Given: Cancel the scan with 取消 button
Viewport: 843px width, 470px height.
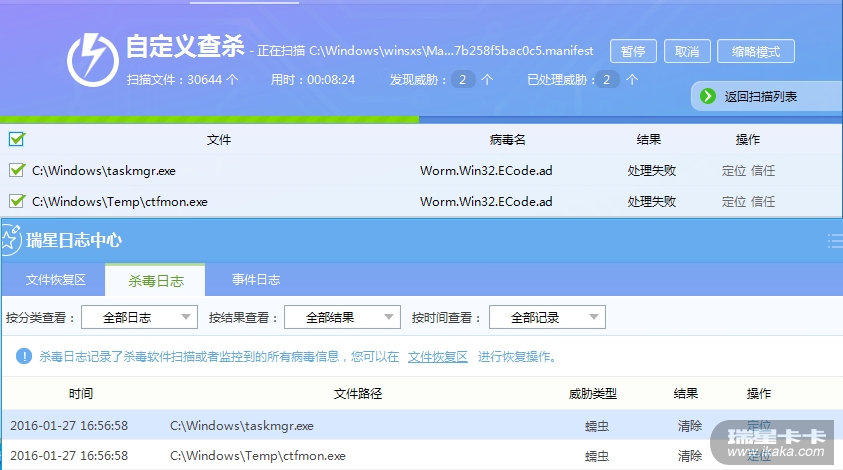Looking at the screenshot, I should 687,52.
